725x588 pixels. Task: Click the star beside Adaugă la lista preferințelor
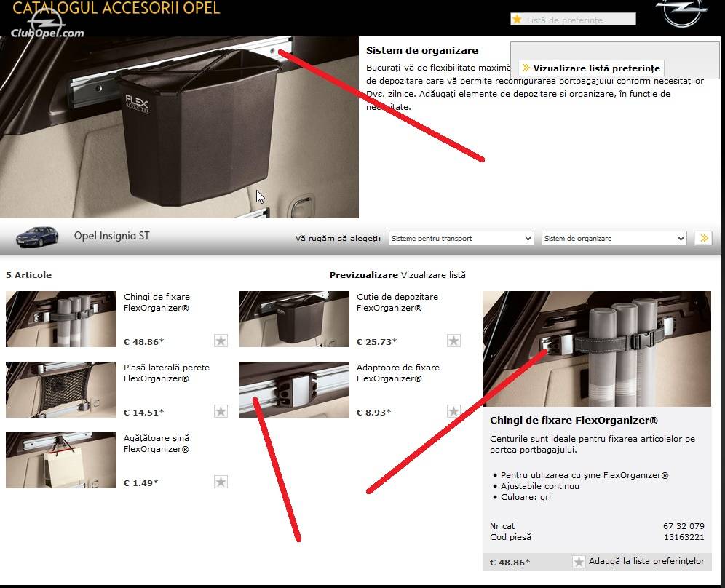coord(579,562)
